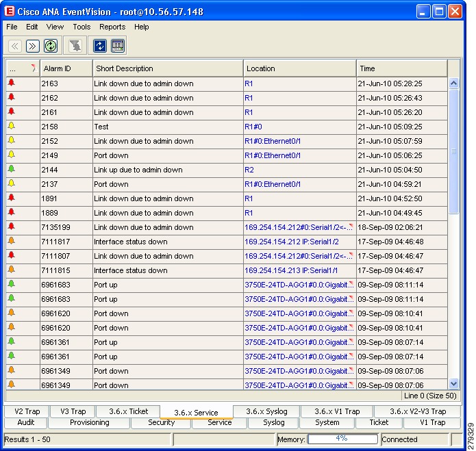Sort by the Alarm ID column header
The image size is (476, 451).
tap(66, 68)
